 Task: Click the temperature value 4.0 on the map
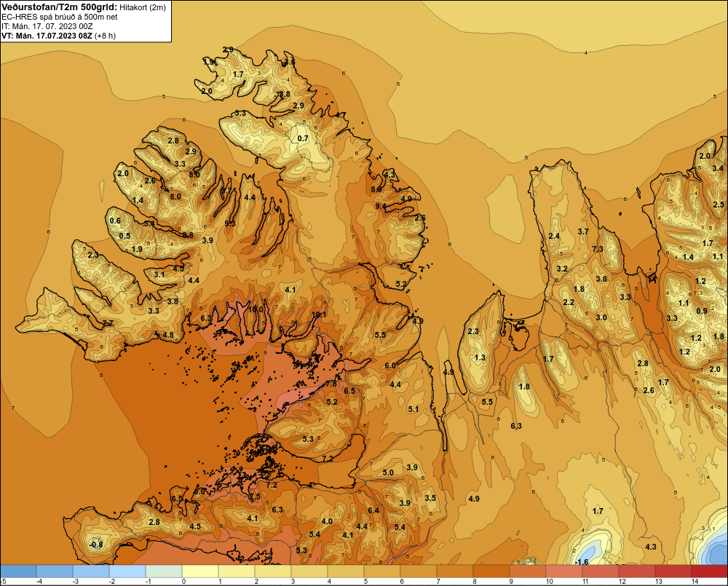(327, 521)
